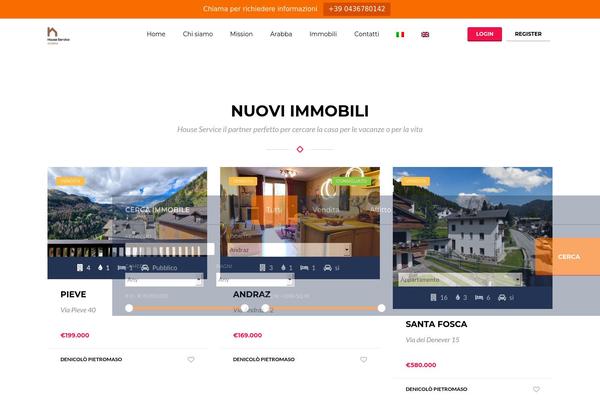Image resolution: width=600 pixels, height=400 pixels.
Task: Open the Immobili menu item
Action: [x=323, y=34]
